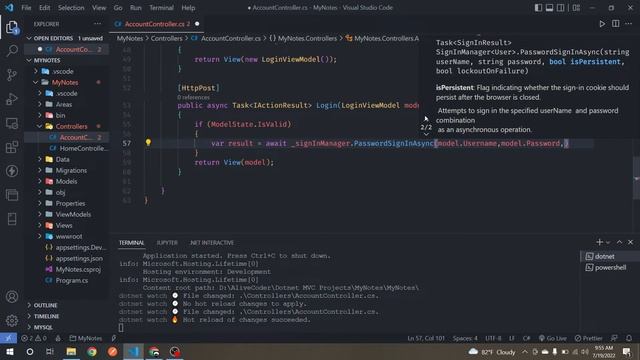Viewport: 640px width, 360px height.
Task: Open terminal launch profile dropdown arrow
Action: 608,242
